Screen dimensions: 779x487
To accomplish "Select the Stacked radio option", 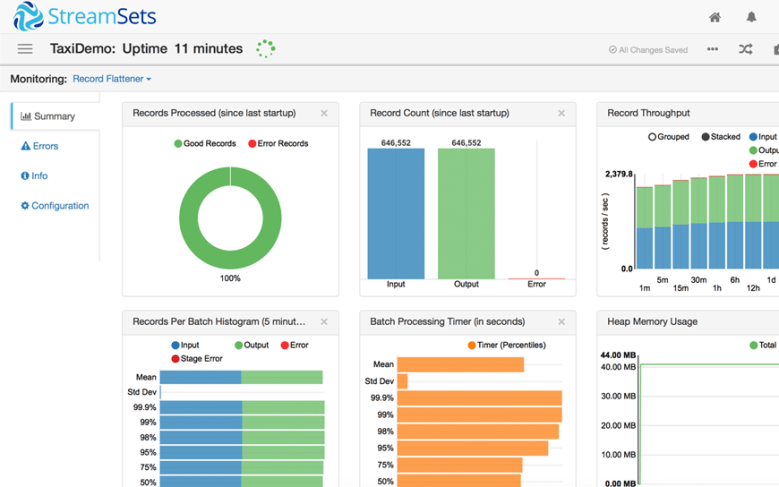I will 706,137.
